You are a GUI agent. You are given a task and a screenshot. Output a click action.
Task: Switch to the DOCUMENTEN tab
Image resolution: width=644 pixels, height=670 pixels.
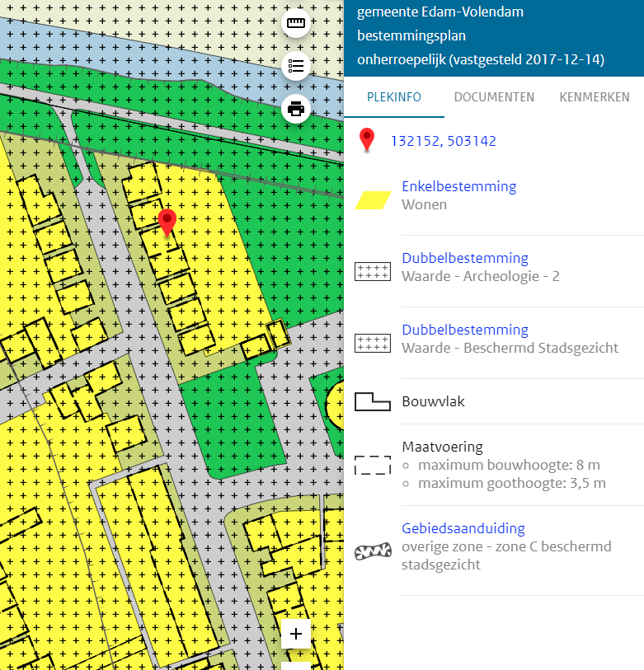coord(494,97)
